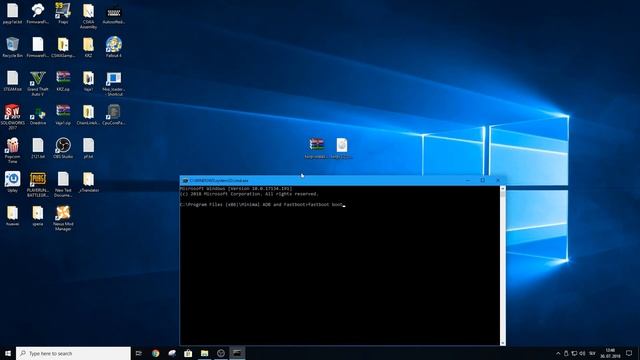Select the Command Prompt taskbar button
This screenshot has width=640, height=360.
click(x=237, y=353)
